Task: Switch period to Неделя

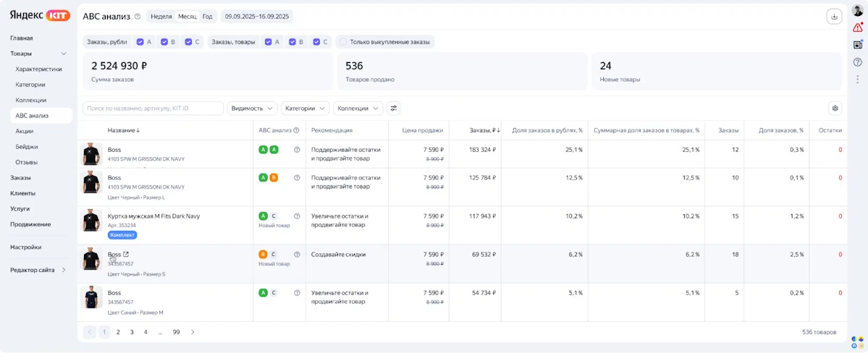Action: pos(161,17)
